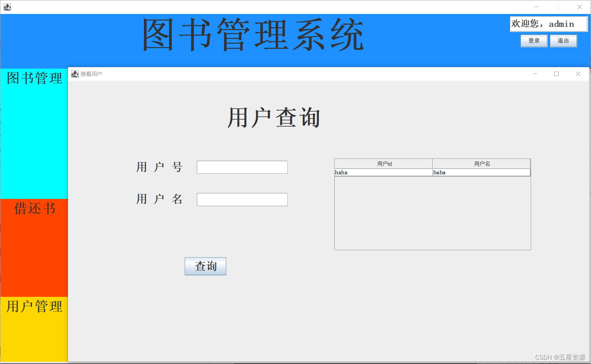
Task: Click the 登录 login button
Action: pyautogui.click(x=534, y=41)
